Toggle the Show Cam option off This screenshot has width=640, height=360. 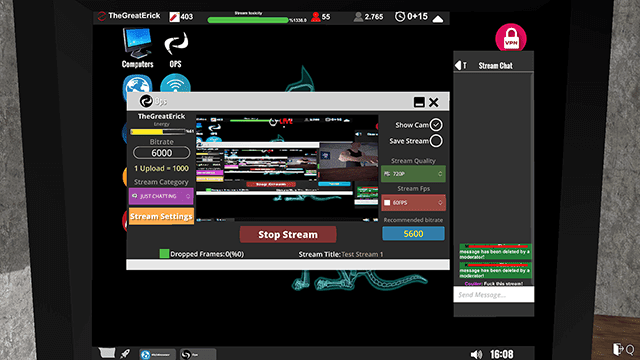pyautogui.click(x=436, y=124)
